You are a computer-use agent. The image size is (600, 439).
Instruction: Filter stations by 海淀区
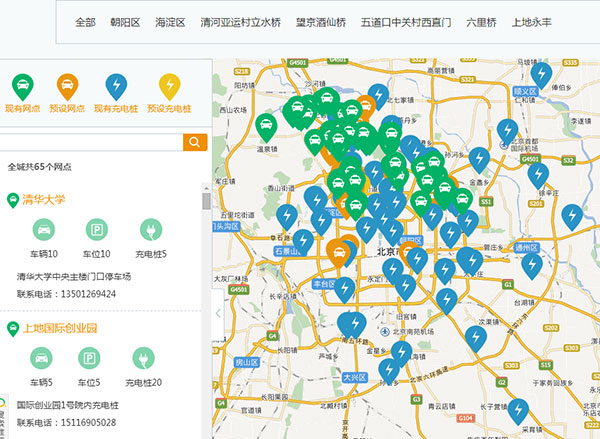pyautogui.click(x=170, y=23)
